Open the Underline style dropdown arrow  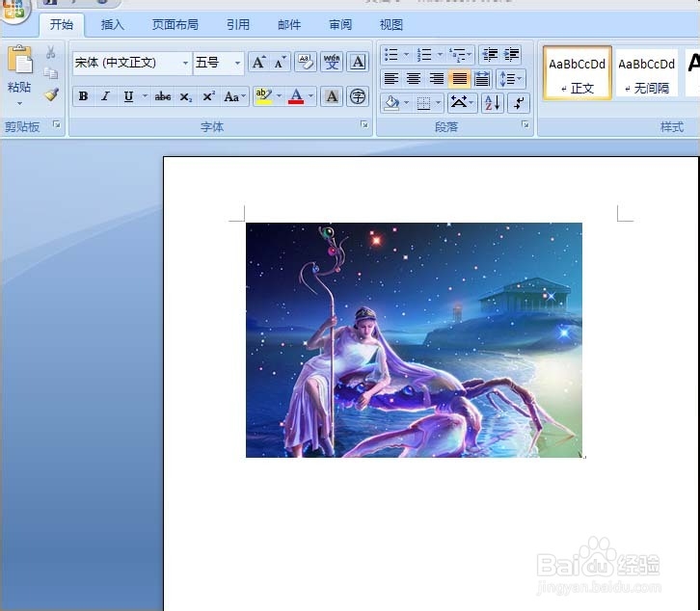point(145,96)
